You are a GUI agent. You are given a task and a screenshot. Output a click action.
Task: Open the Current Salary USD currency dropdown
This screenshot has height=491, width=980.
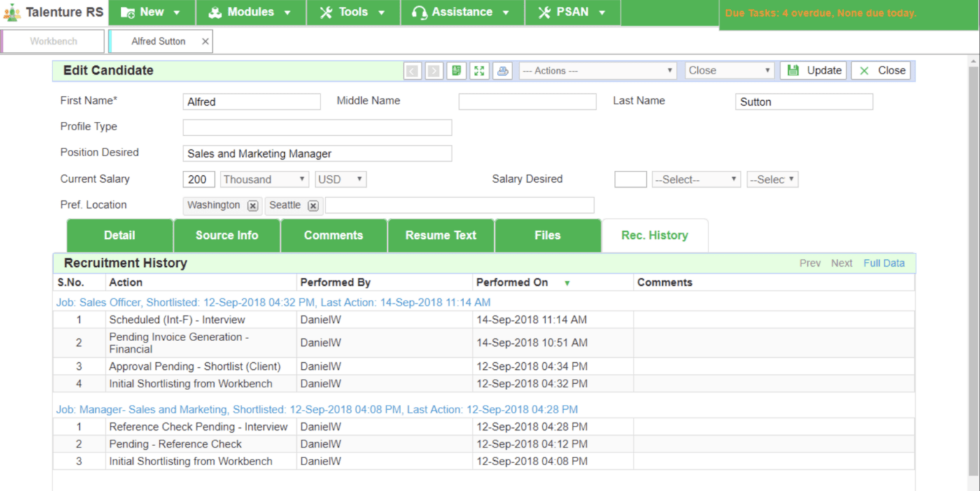click(x=341, y=179)
